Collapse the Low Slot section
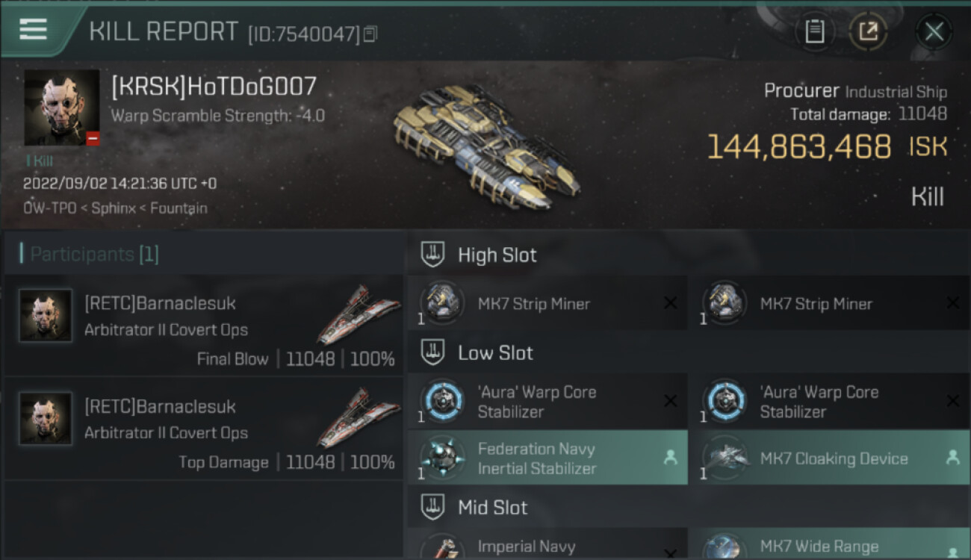The height and width of the screenshot is (560, 971). [x=433, y=352]
